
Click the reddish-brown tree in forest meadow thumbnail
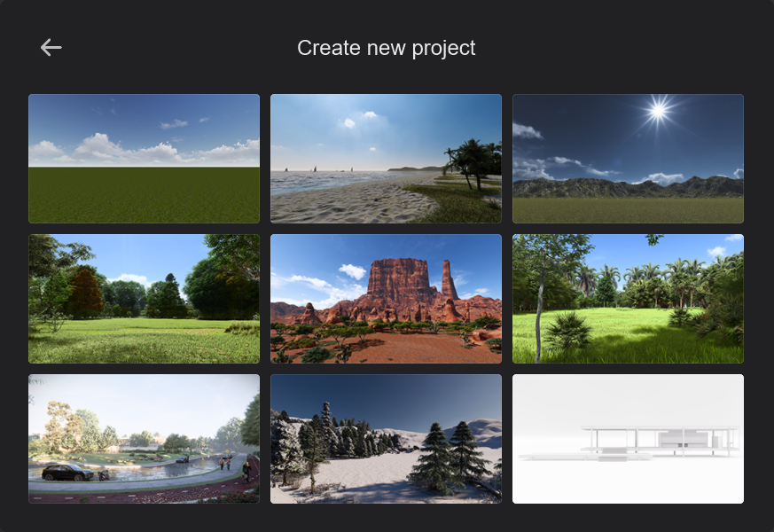(85, 293)
